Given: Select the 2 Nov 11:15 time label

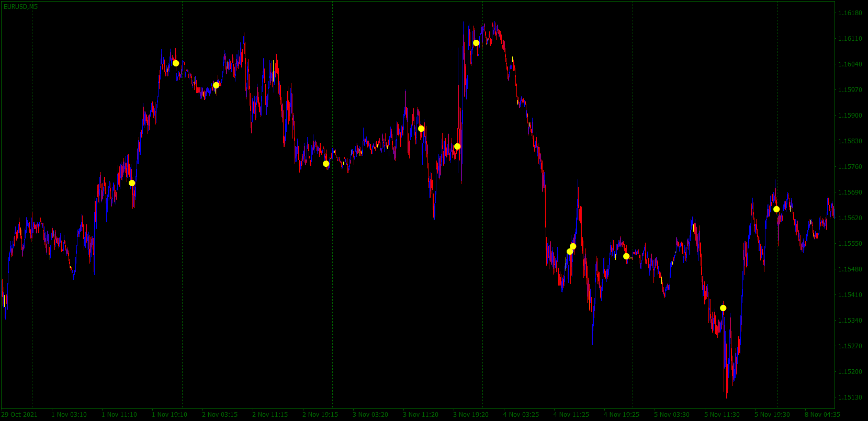Looking at the screenshot, I should 270,415.
